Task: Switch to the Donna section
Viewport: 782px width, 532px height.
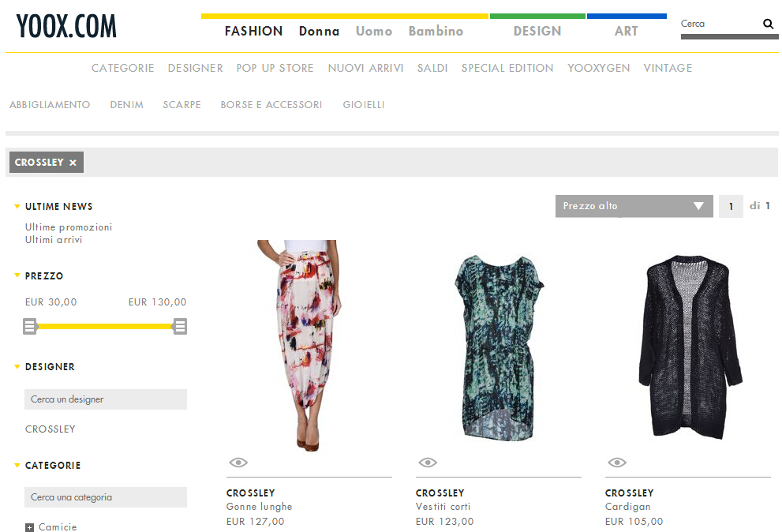Action: 319,31
